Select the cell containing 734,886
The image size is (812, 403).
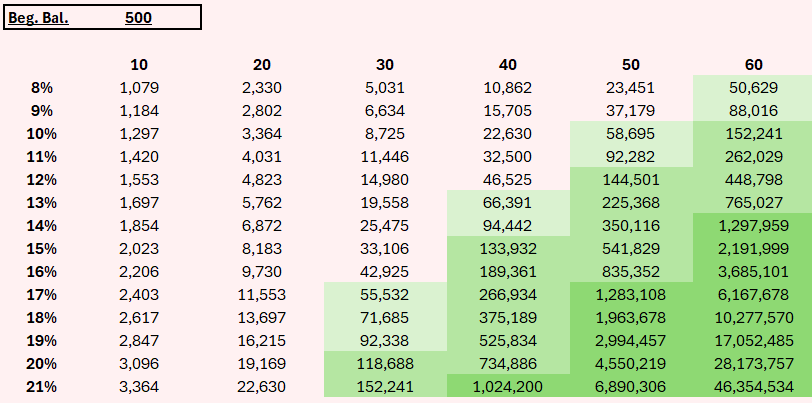[508, 364]
